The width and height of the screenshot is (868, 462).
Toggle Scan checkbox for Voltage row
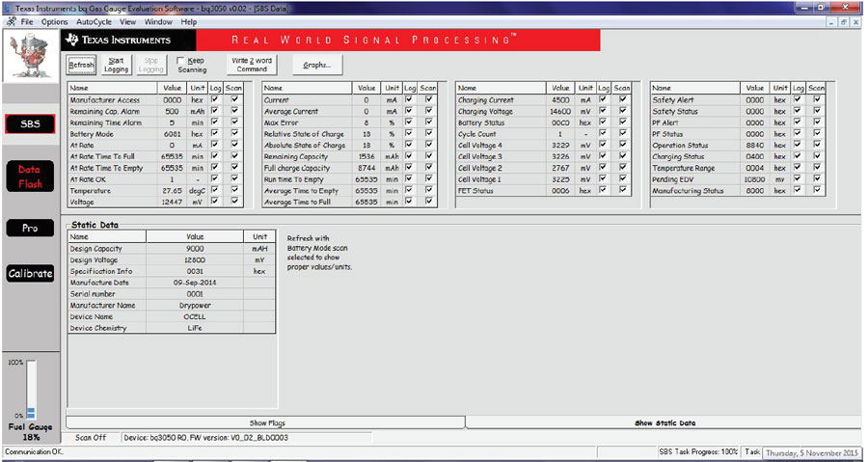(234, 202)
